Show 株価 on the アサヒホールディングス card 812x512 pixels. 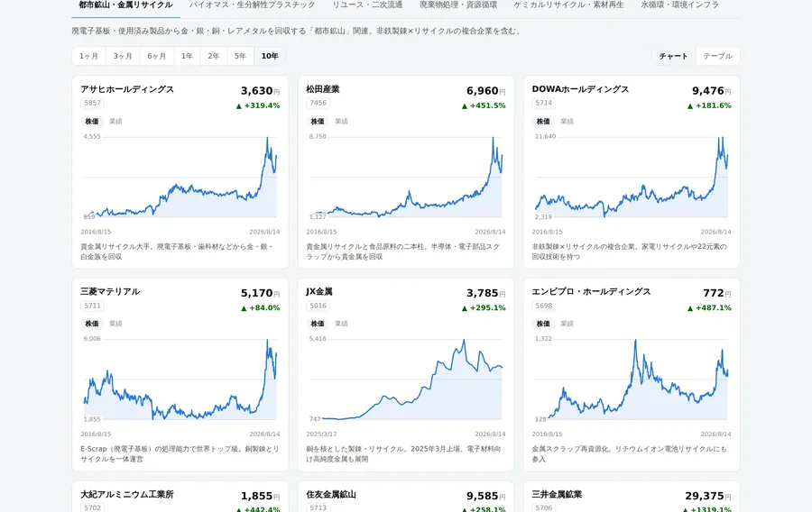click(x=92, y=121)
